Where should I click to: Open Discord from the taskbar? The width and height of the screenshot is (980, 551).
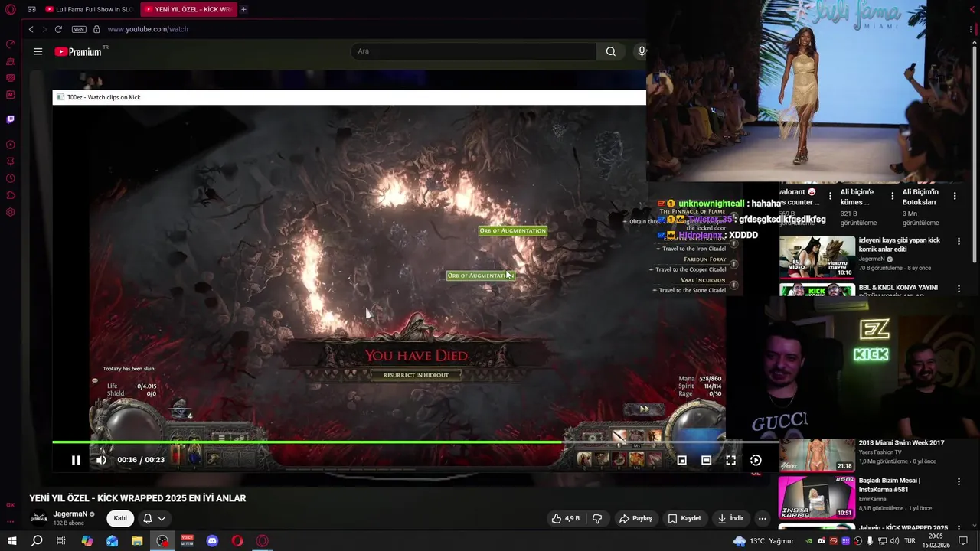click(212, 541)
